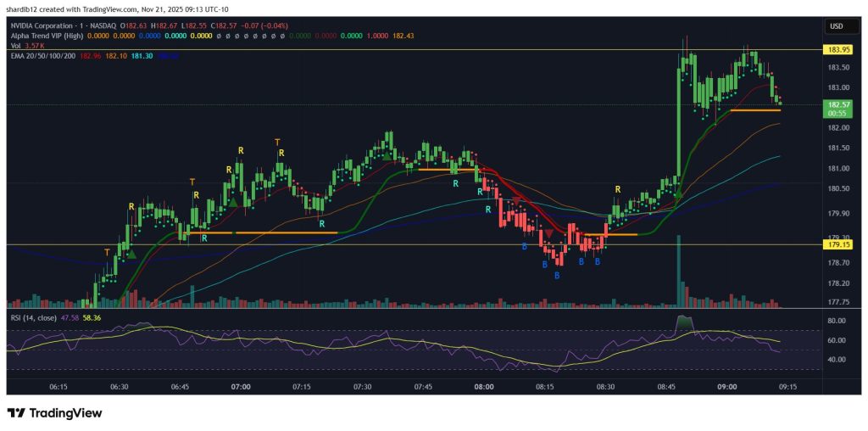Viewport: 868px width, 431px height.
Task: Click the 09:00 label on the time axis
Action: (x=727, y=386)
